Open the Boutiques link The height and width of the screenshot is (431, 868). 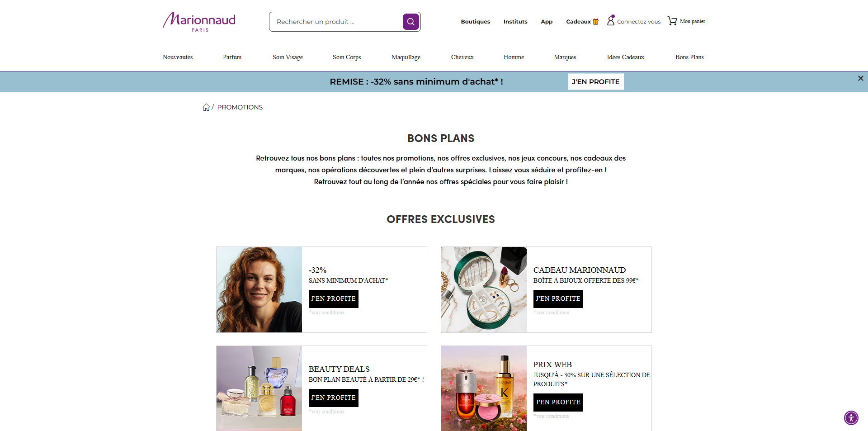476,22
